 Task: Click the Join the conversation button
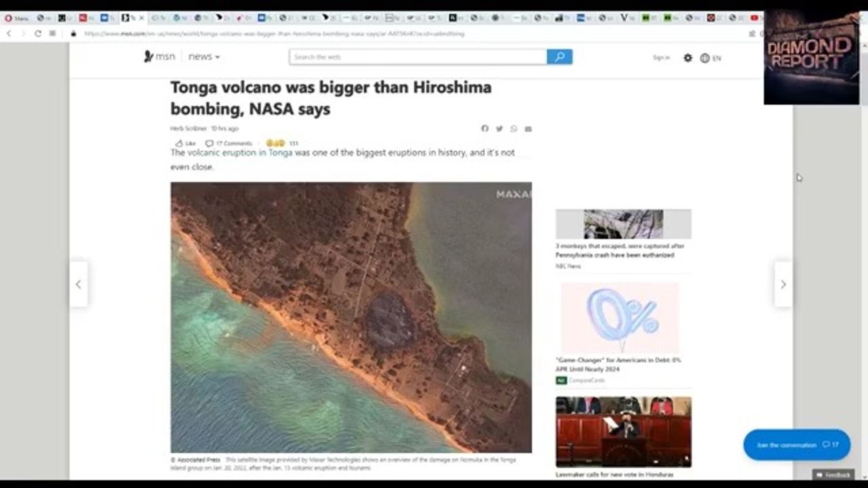pos(796,445)
